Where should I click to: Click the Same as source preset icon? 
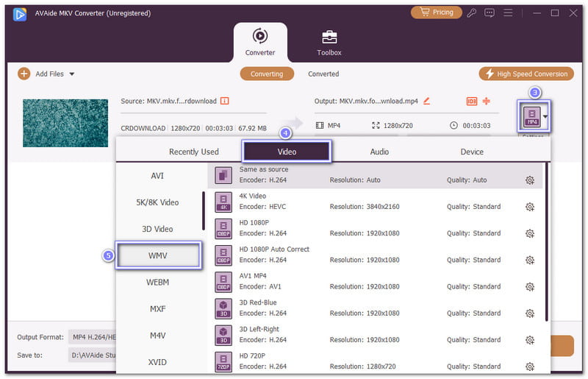(223, 175)
